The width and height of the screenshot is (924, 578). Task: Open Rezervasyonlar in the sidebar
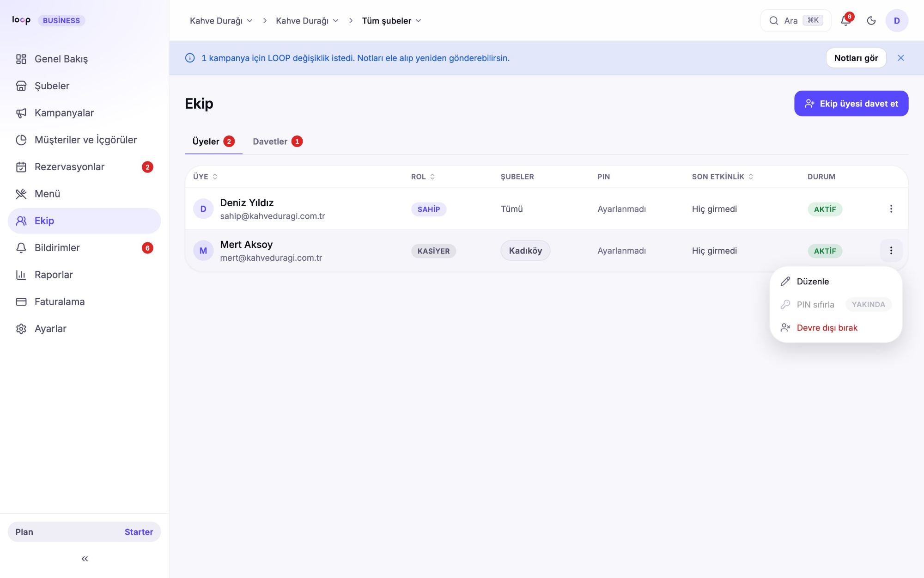pos(85,167)
